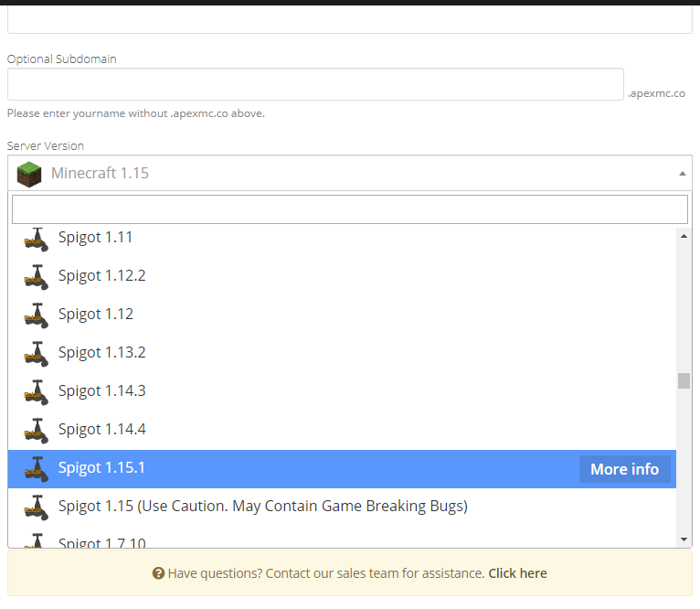Image resolution: width=700 pixels, height=609 pixels.
Task: Click the Spigot 1.14.4 icon
Action: pyautogui.click(x=36, y=430)
